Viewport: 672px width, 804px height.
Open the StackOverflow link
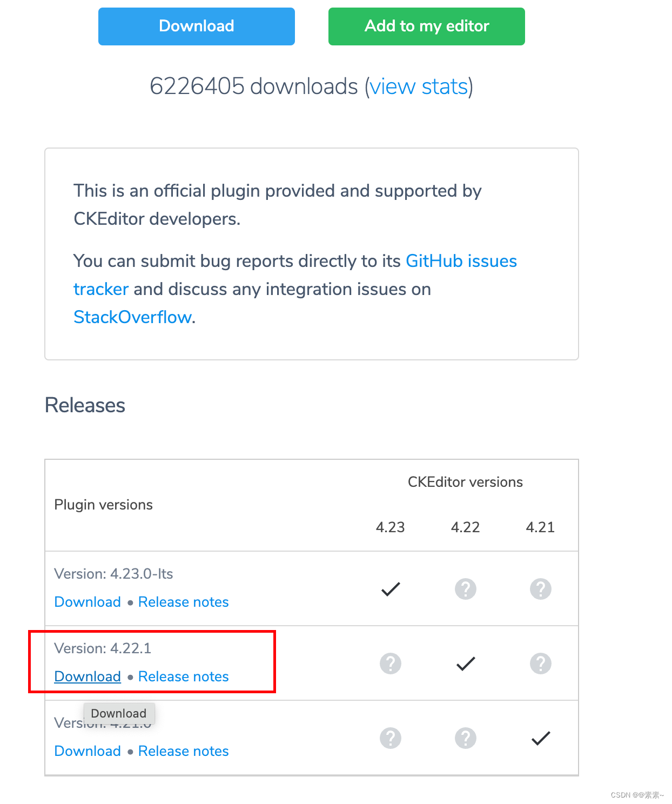pos(131,317)
